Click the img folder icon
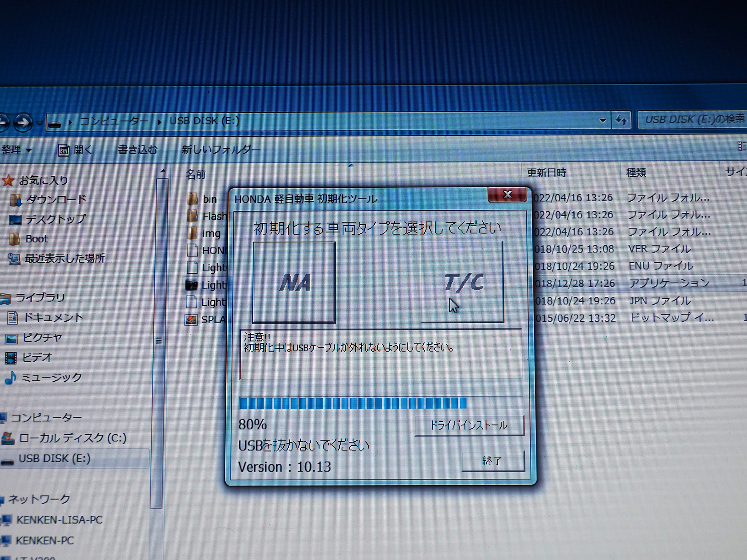Viewport: 747px width, 560px height. coord(192,233)
